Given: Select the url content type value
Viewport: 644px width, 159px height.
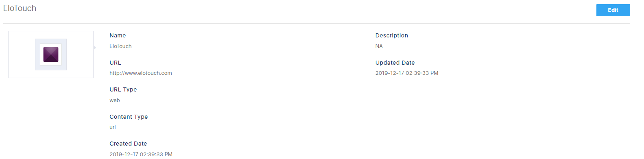Looking at the screenshot, I should tap(113, 127).
